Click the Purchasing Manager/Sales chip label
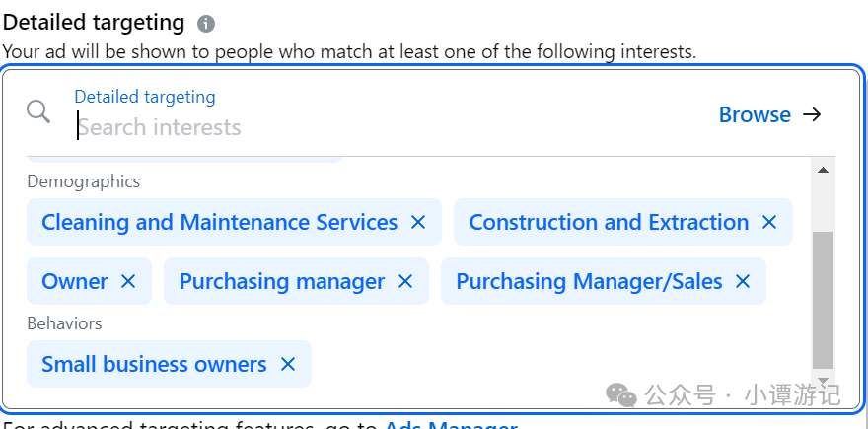868x429 pixels. coord(589,281)
